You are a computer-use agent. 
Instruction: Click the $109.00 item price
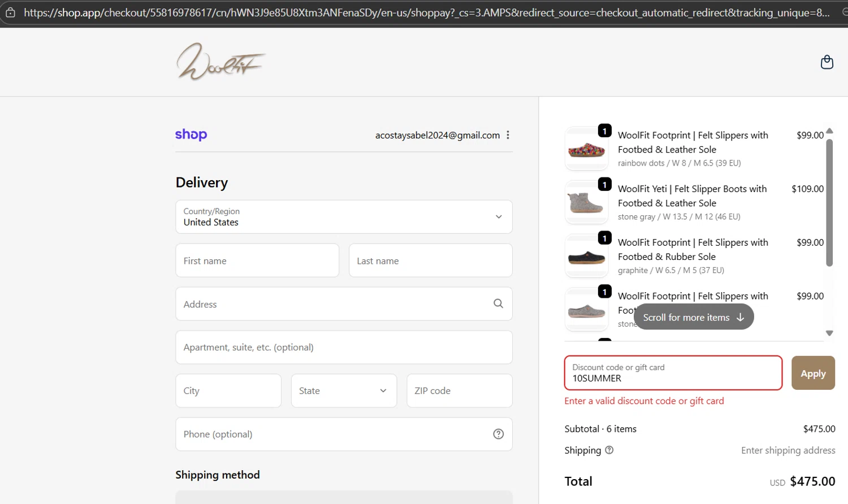[x=807, y=189]
